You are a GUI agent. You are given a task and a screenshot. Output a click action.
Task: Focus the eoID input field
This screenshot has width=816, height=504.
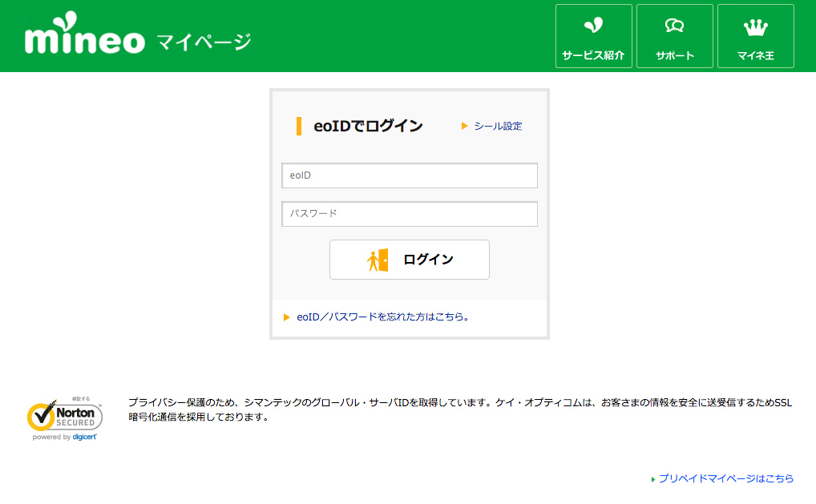410,175
